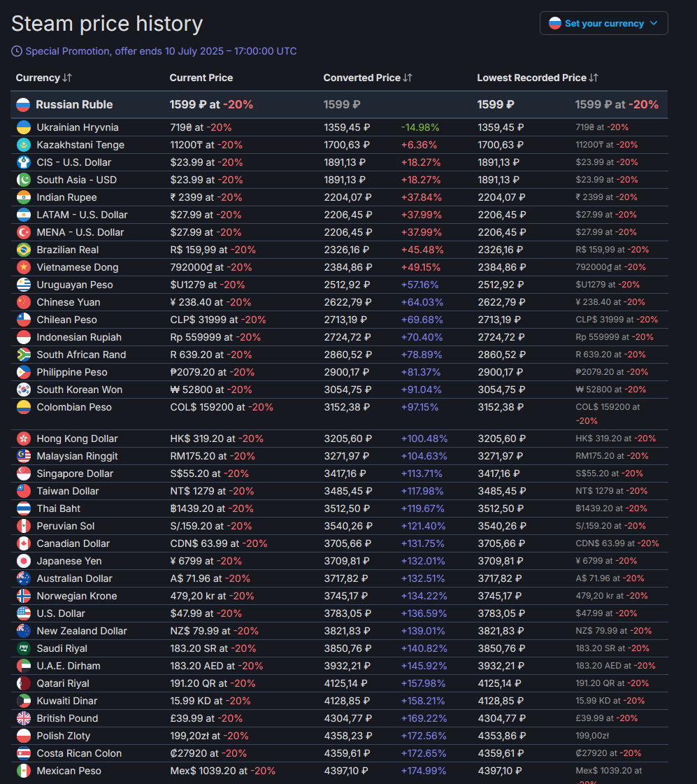697x784 pixels.
Task: Click the Indian Rupee flag icon
Action: click(x=24, y=197)
